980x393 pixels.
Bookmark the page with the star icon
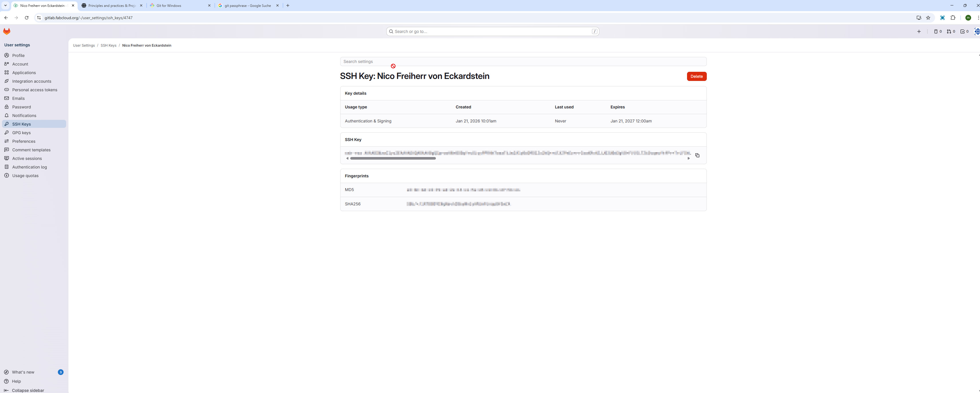[x=928, y=18]
